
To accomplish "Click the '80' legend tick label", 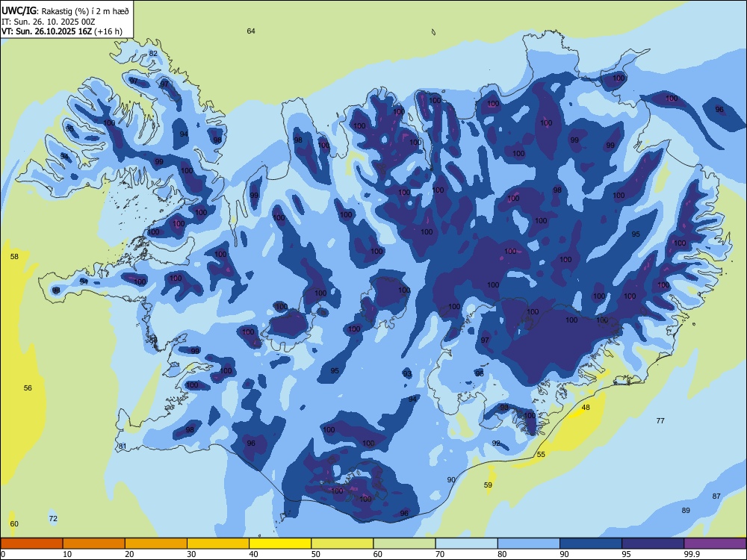I will tap(502, 554).
